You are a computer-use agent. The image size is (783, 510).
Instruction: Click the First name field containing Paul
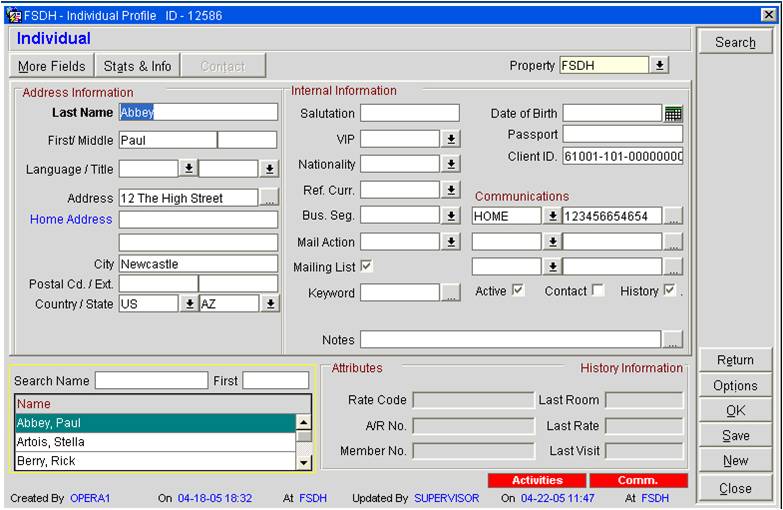(x=168, y=140)
